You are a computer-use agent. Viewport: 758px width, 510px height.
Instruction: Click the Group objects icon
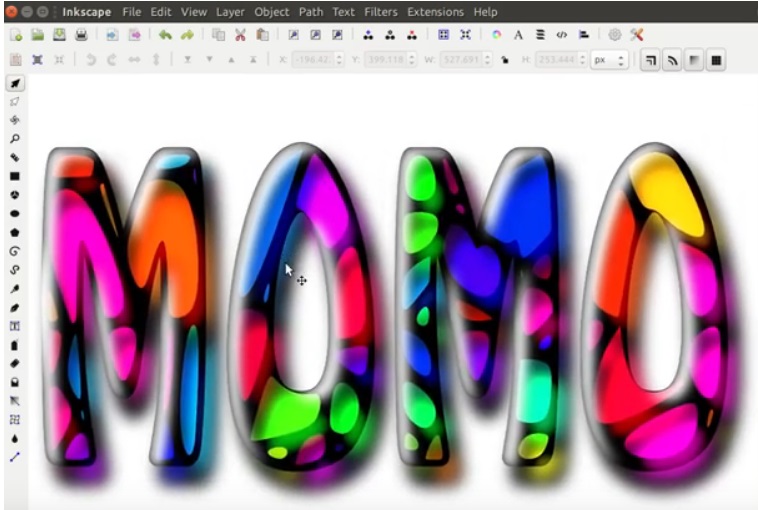[x=443, y=35]
